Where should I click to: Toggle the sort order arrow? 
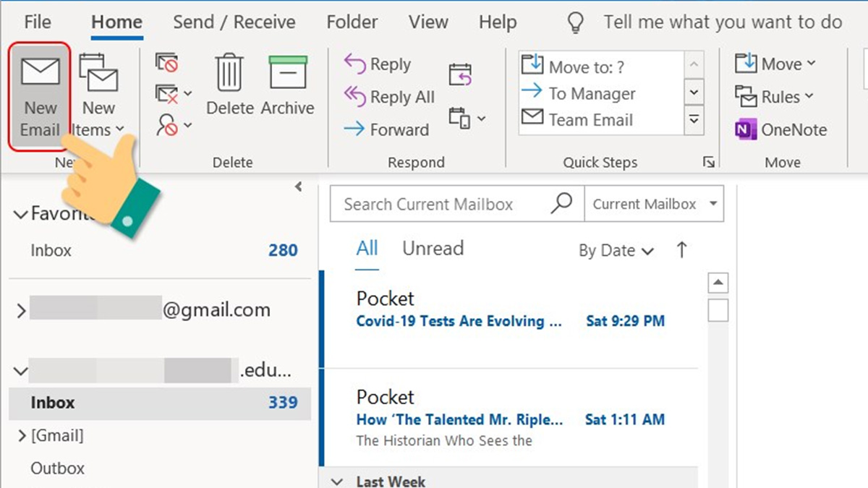tap(681, 250)
